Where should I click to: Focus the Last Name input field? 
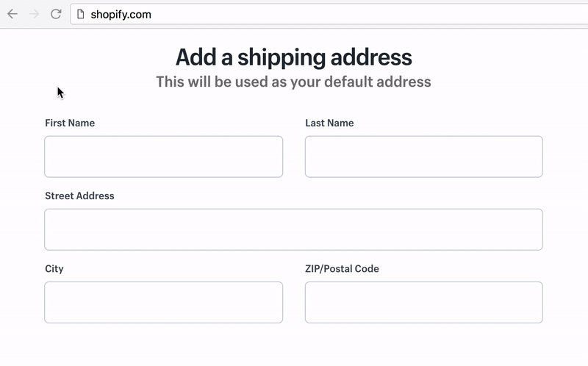pyautogui.click(x=424, y=157)
